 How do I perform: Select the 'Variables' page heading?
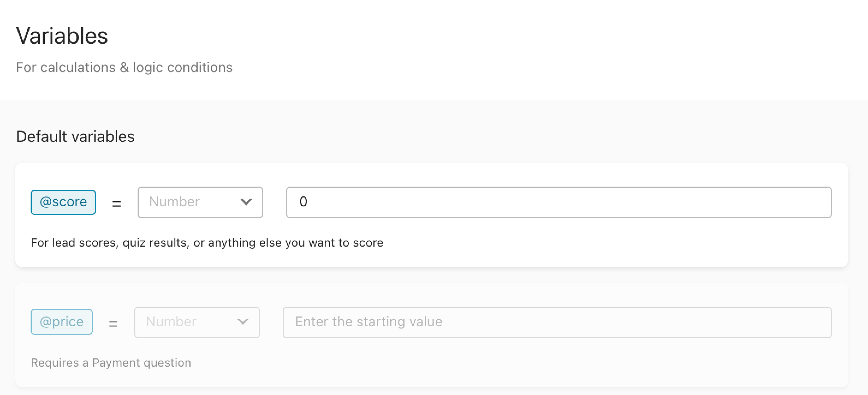point(62,36)
